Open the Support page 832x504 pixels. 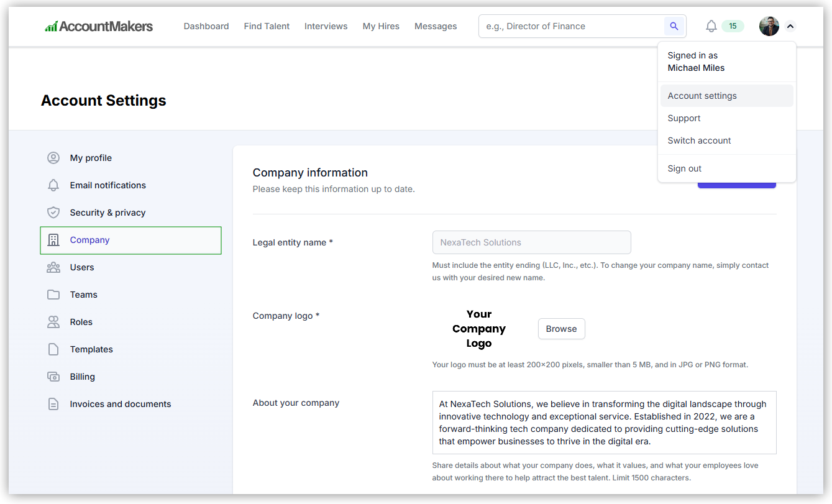[683, 118]
